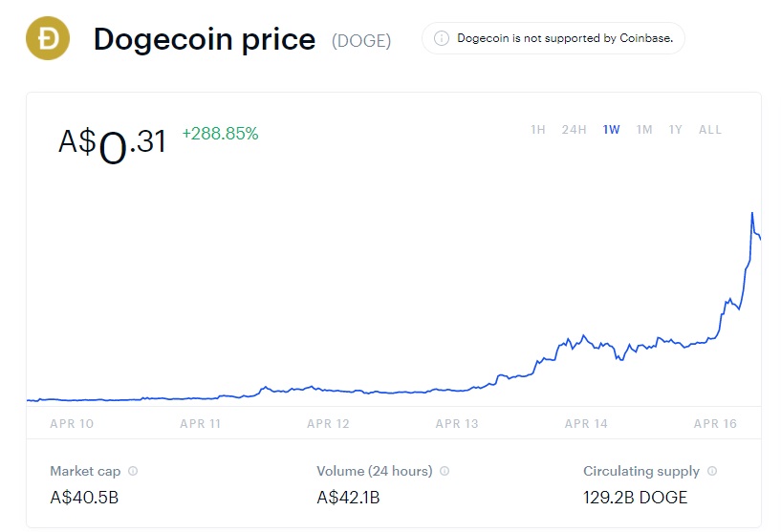Click the A$40.5B market cap value
This screenshot has height=532, width=781.
(x=84, y=497)
